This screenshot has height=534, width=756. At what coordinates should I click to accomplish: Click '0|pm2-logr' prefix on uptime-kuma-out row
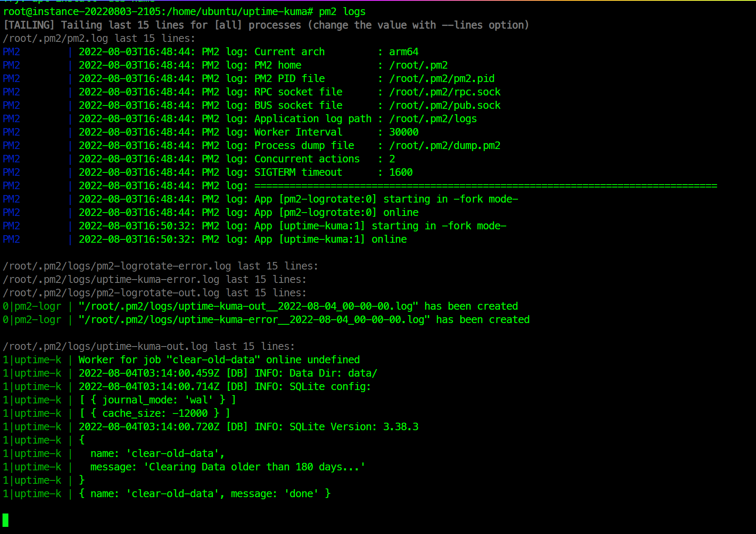32,306
